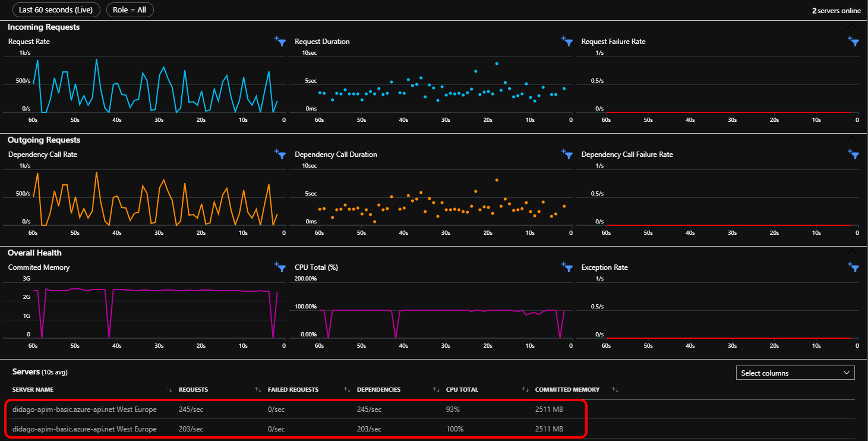Click the Last 60 seconds (Live) button

pos(56,10)
